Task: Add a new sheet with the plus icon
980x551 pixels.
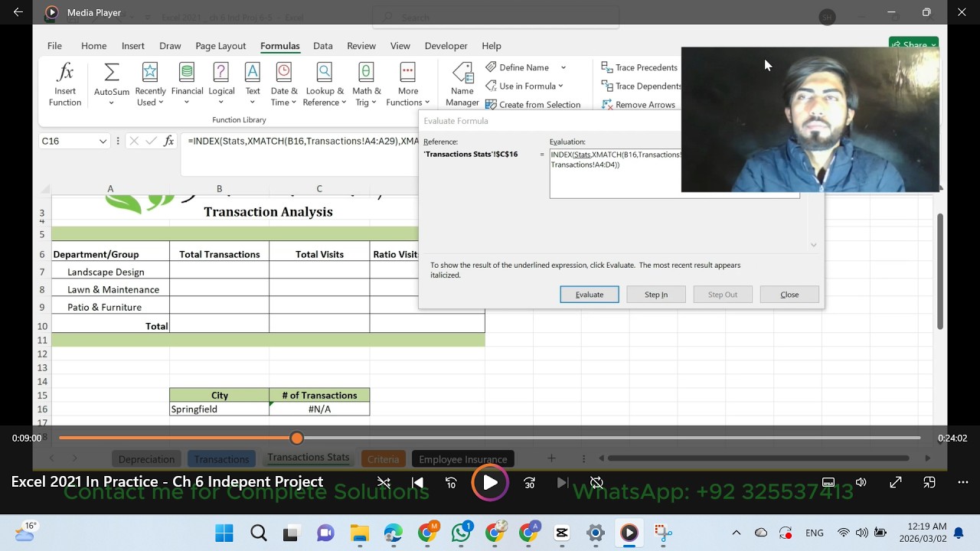Action: [x=551, y=458]
